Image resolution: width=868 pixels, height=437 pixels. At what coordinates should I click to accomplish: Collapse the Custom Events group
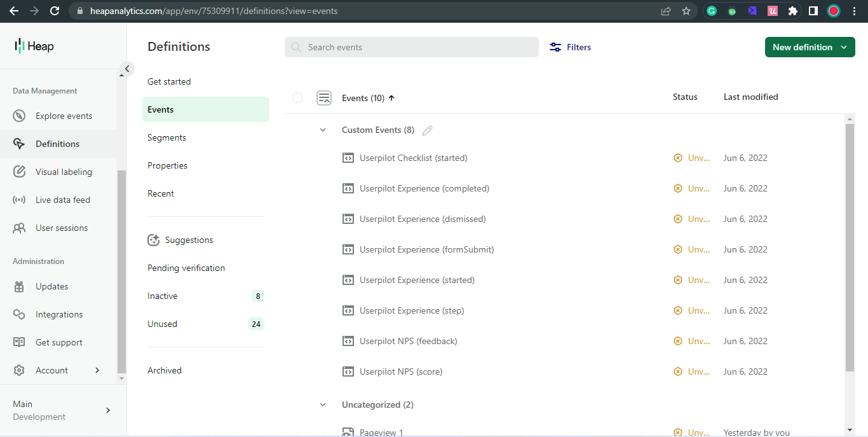tap(323, 130)
